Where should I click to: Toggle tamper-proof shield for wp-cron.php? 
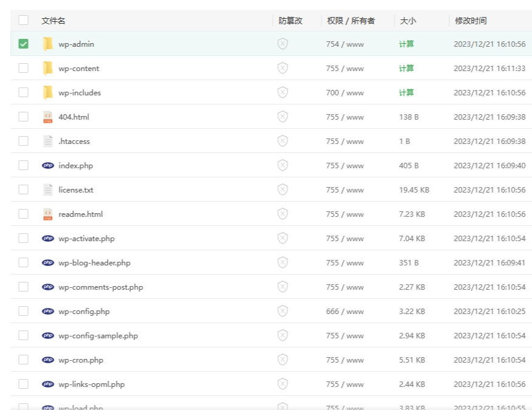click(283, 360)
